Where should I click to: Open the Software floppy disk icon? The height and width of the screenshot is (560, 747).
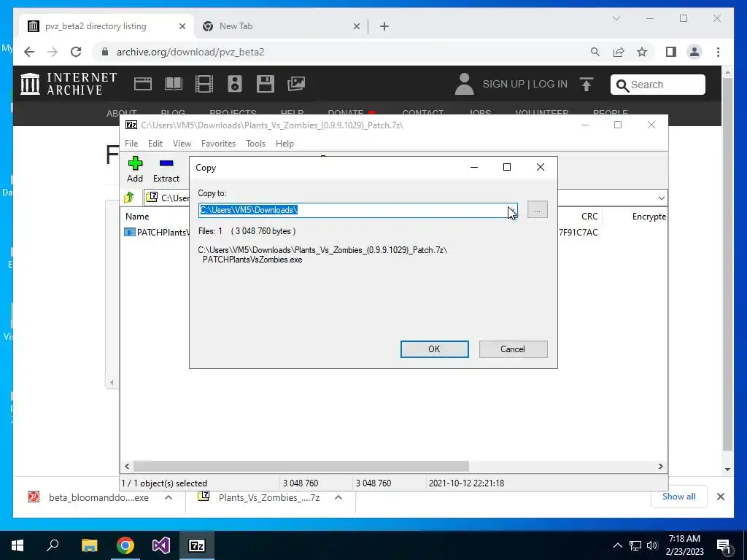point(266,84)
